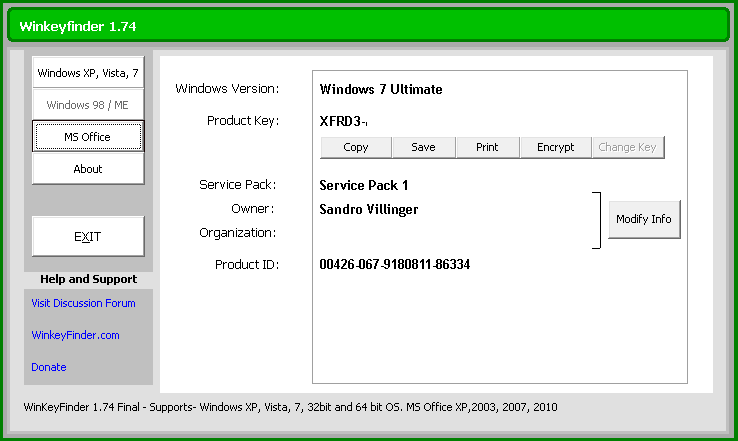This screenshot has width=738, height=441.
Task: Open Modify Info for owner details
Action: pyautogui.click(x=643, y=219)
